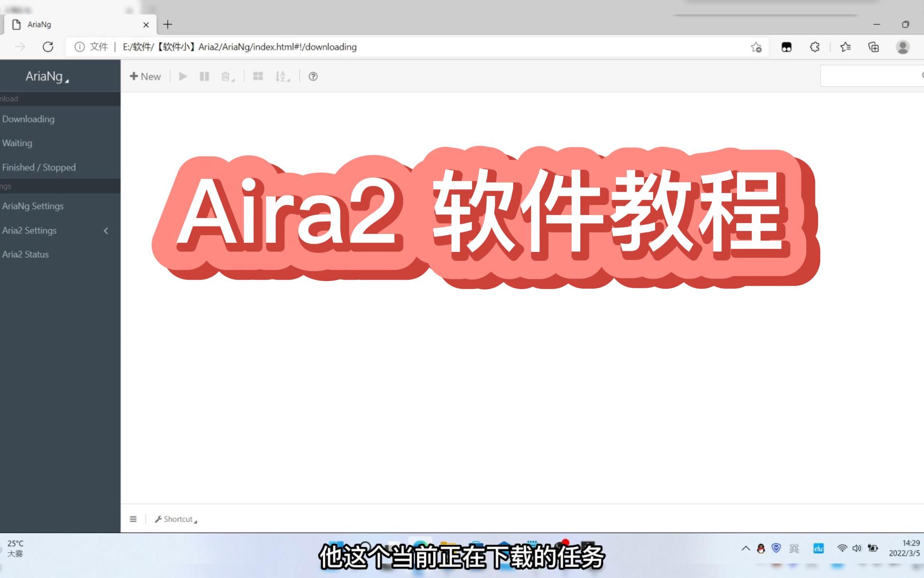Click the select all grid icon
Image resolution: width=924 pixels, height=578 pixels.
click(258, 76)
